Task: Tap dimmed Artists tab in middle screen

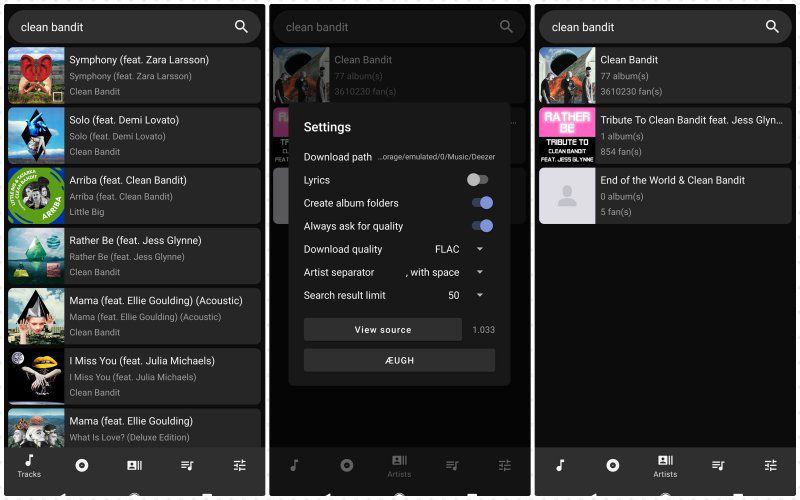Action: pyautogui.click(x=399, y=466)
